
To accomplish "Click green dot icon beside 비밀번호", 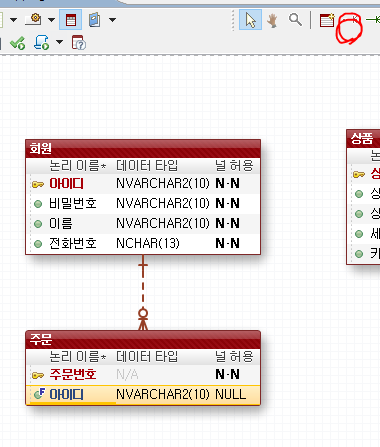I will click(x=38, y=204).
